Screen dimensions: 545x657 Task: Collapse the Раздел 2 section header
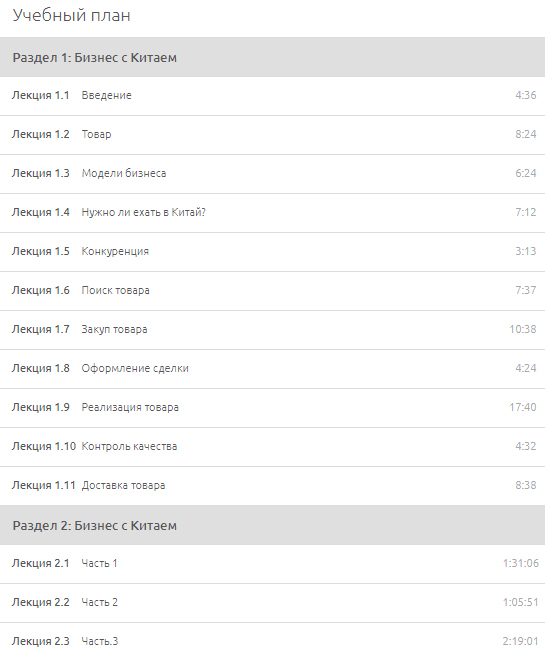pyautogui.click(x=272, y=525)
